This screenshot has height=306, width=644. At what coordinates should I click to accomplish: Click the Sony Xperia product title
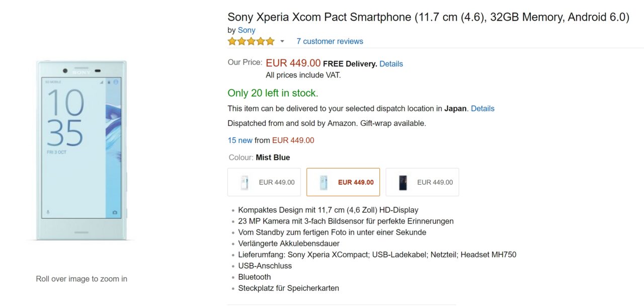tap(428, 17)
